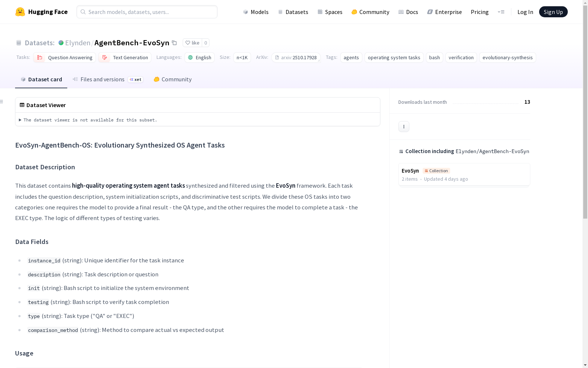Click the init field name
This screenshot has height=368, width=588.
click(x=34, y=288)
